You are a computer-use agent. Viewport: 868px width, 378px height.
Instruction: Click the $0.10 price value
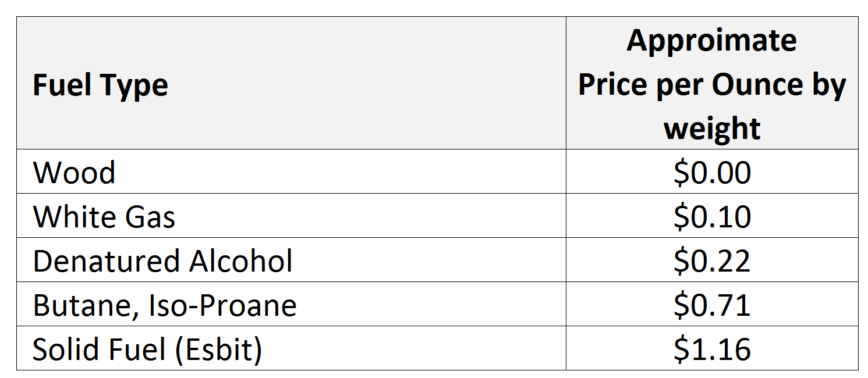tap(711, 217)
